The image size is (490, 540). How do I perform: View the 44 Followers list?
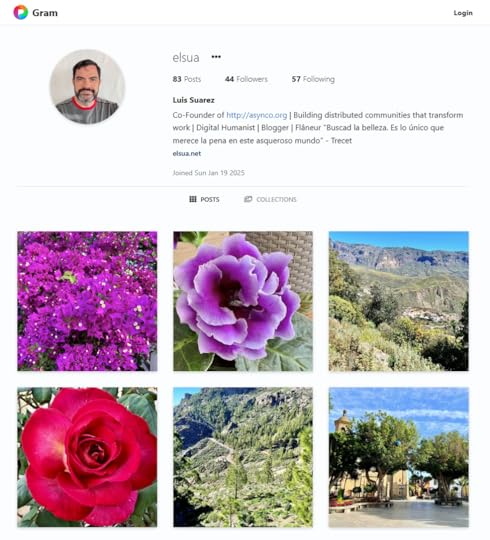point(246,79)
